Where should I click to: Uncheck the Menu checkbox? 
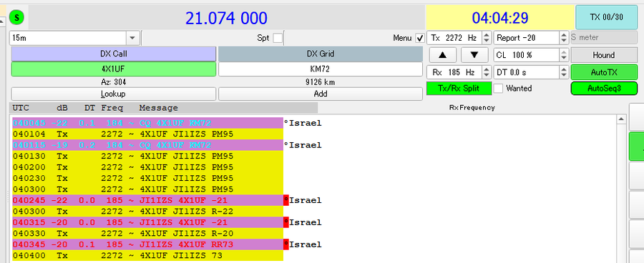(420, 38)
